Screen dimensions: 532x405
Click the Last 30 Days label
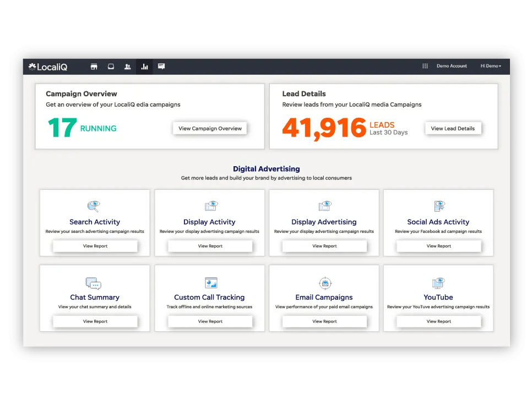388,133
